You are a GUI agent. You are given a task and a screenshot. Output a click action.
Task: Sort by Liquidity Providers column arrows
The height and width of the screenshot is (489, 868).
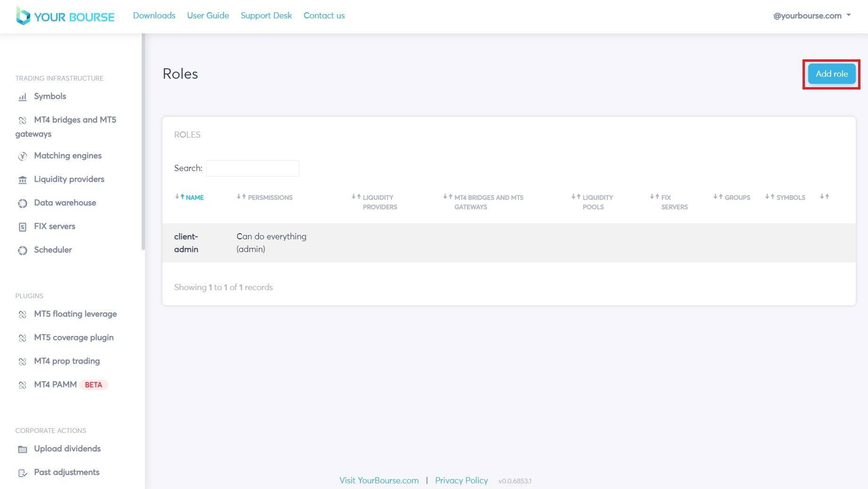click(x=356, y=197)
